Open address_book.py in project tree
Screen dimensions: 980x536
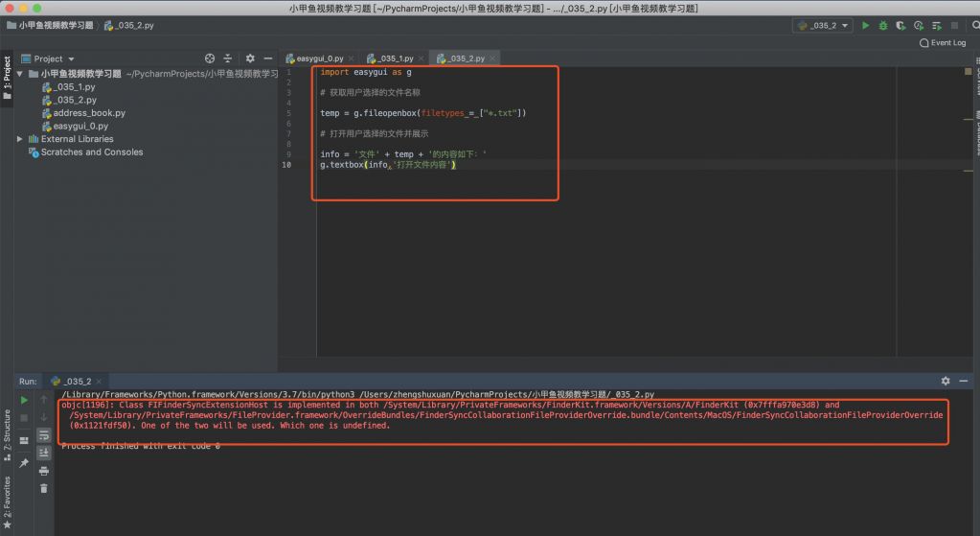(x=88, y=113)
